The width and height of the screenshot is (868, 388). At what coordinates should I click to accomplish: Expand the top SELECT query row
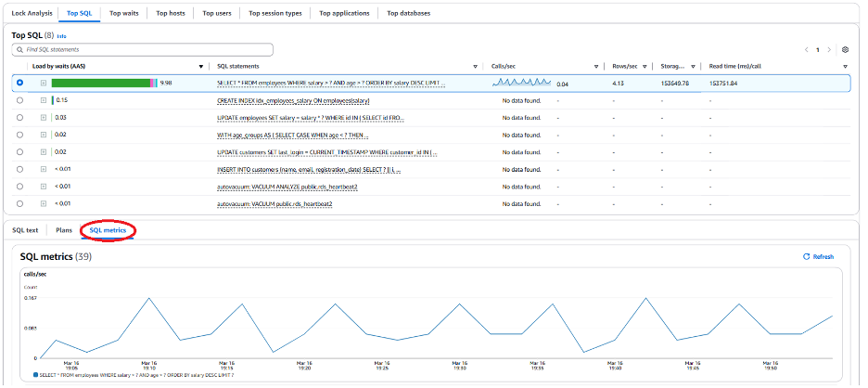(x=43, y=83)
